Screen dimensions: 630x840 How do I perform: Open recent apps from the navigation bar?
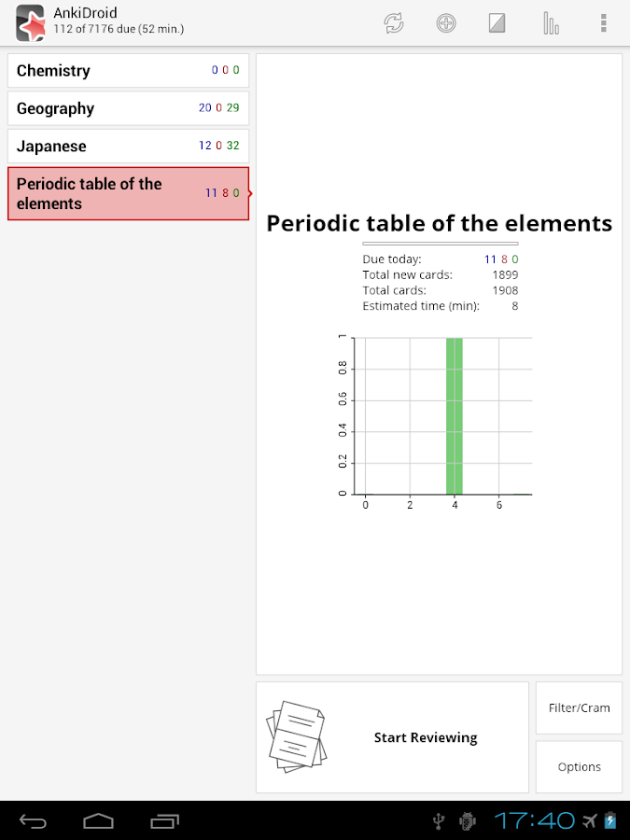pos(165,820)
